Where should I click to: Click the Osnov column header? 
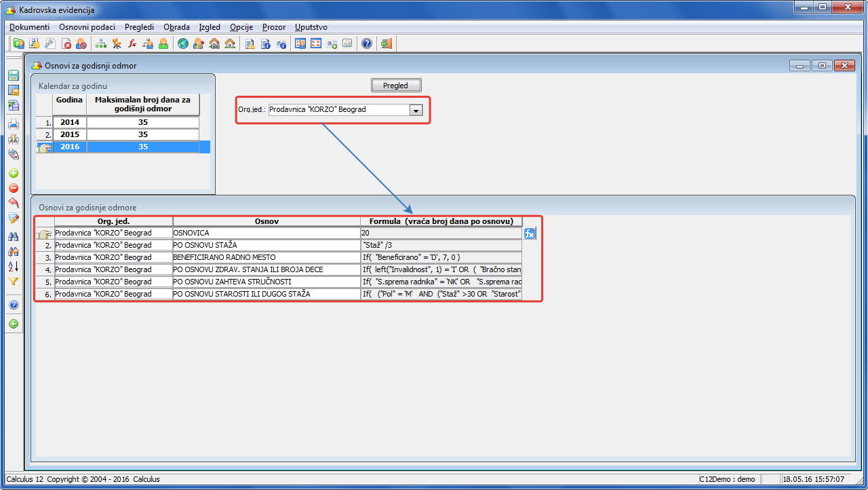pos(267,221)
